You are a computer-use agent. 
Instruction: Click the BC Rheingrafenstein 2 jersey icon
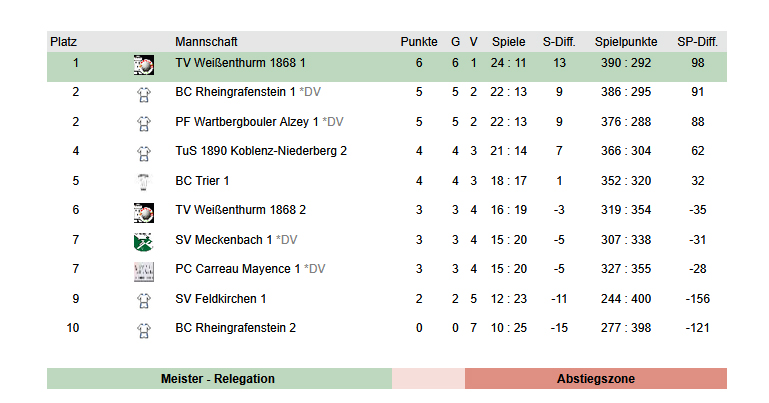[143, 329]
